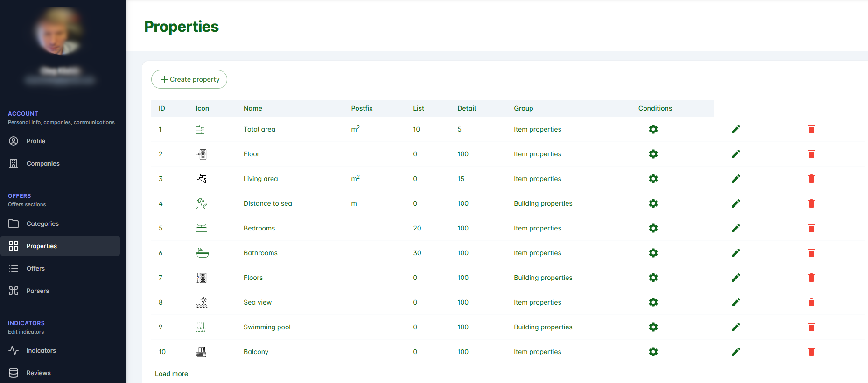
Task: Open conditions gear for Living area
Action: point(653,179)
